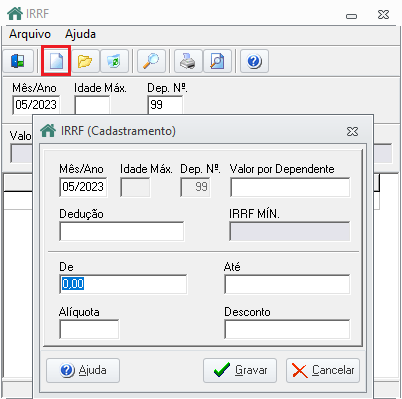This screenshot has width=402, height=399.
Task: Open the Ajuda menu
Action: (80, 34)
